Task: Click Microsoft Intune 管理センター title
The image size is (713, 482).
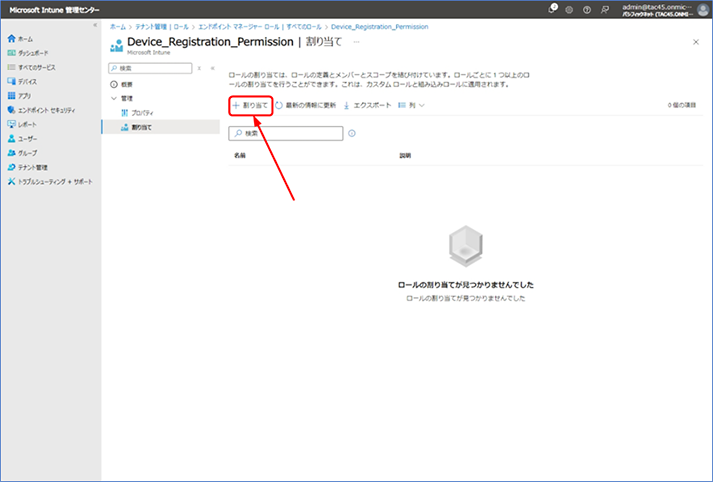Action: (55, 10)
